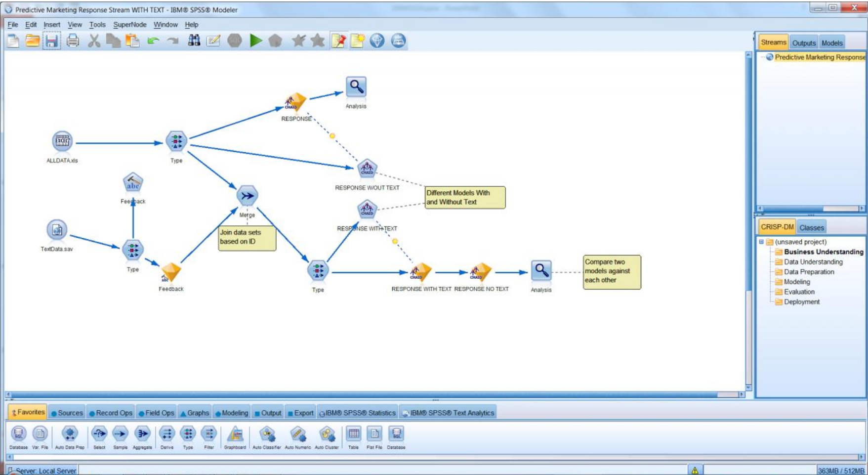Open the Tools menu
The width and height of the screenshot is (868, 475).
[x=97, y=24]
